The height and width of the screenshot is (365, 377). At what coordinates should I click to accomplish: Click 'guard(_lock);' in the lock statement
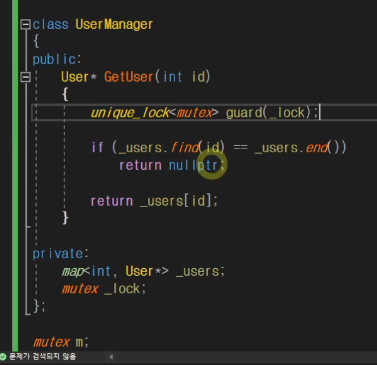click(272, 113)
